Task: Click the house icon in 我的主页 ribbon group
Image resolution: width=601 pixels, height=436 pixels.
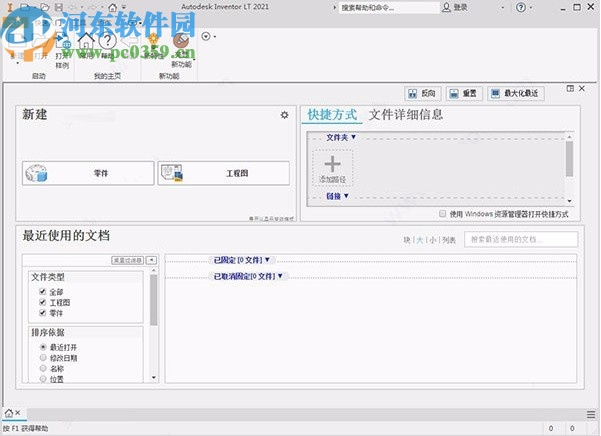Action: point(86,41)
